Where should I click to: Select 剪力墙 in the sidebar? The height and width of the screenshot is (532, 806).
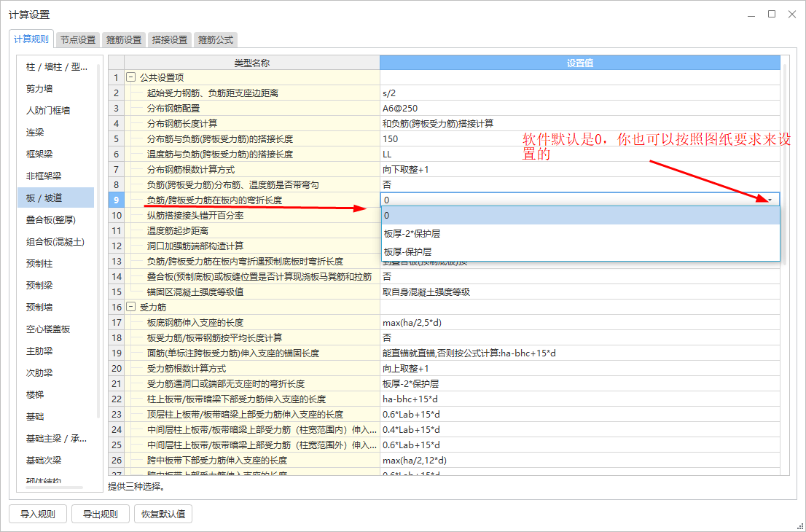click(56, 88)
